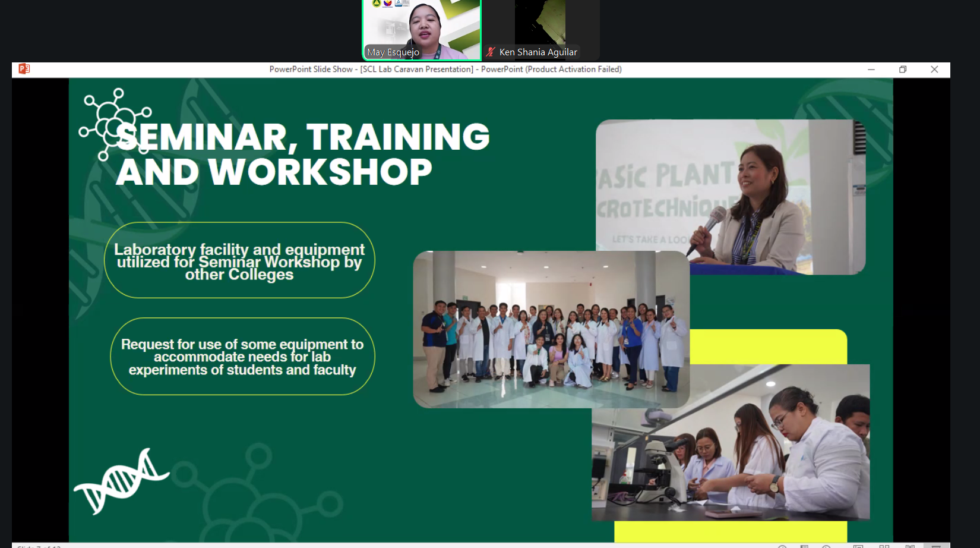Click the muted microphone icon beside Ken Shania Aguilar
980x548 pixels.
point(491,52)
